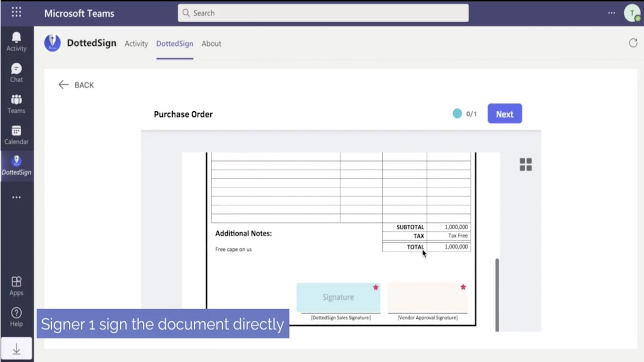
Task: Open Teams in the left sidebar
Action: click(17, 104)
